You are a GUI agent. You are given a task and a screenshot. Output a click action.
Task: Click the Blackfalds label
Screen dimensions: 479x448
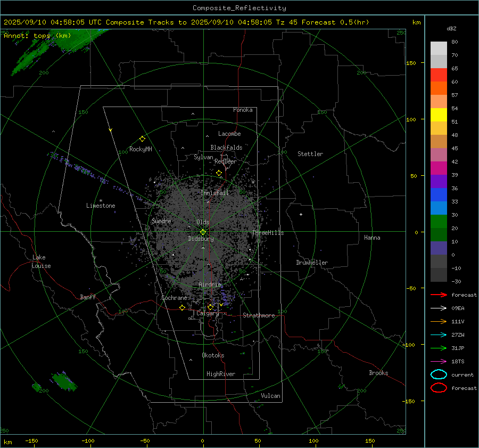tap(226, 148)
